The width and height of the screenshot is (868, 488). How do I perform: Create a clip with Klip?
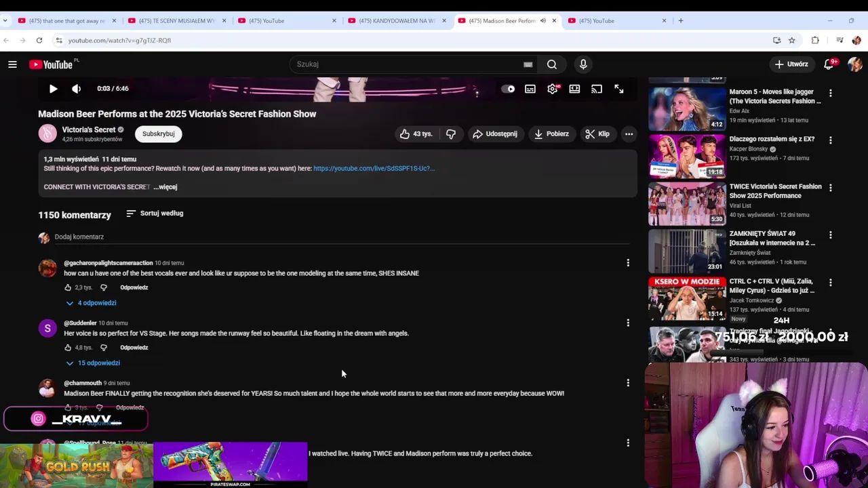[597, 134]
